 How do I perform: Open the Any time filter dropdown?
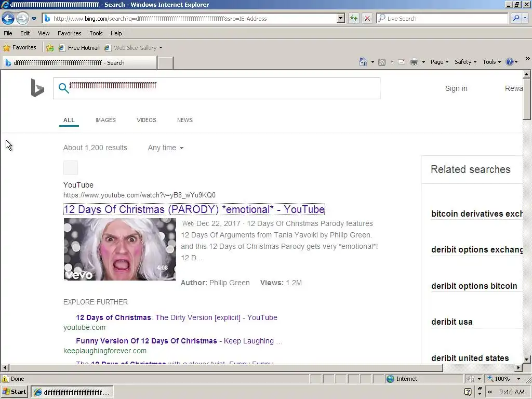pos(166,148)
